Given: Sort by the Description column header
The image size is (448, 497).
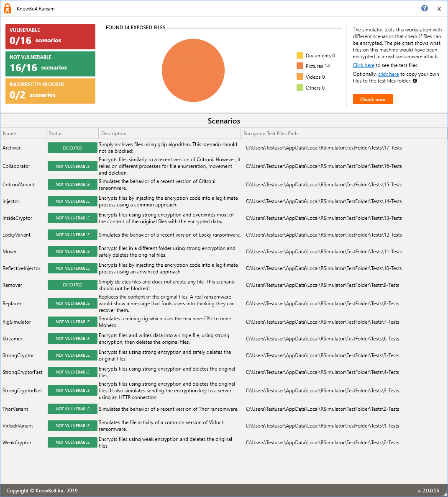Looking at the screenshot, I should click(169, 134).
